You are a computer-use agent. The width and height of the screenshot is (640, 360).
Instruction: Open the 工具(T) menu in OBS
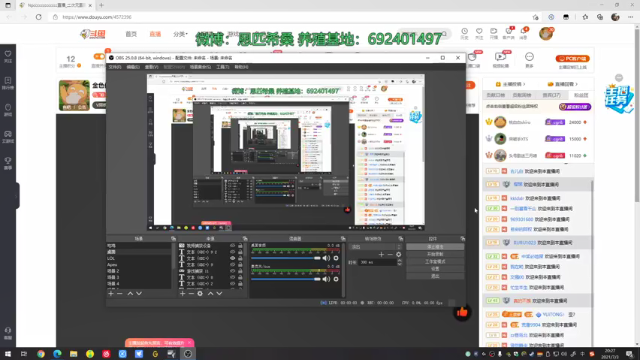click(223, 67)
